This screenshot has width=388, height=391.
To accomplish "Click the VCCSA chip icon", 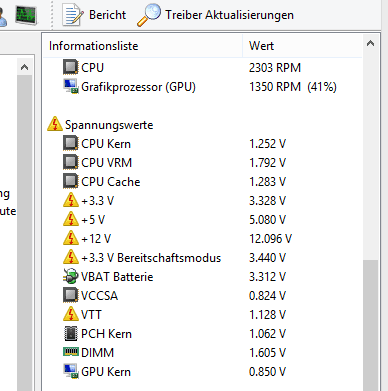I will tap(71, 295).
